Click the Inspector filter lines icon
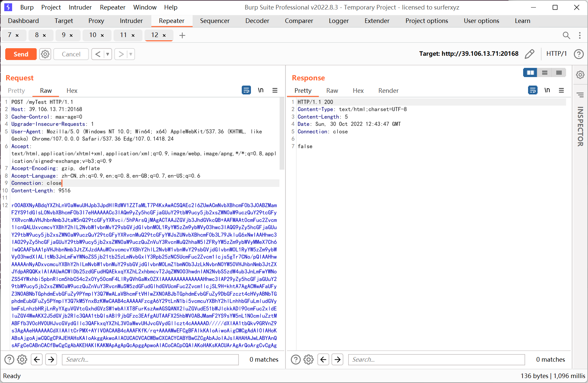The image size is (588, 383). click(580, 95)
